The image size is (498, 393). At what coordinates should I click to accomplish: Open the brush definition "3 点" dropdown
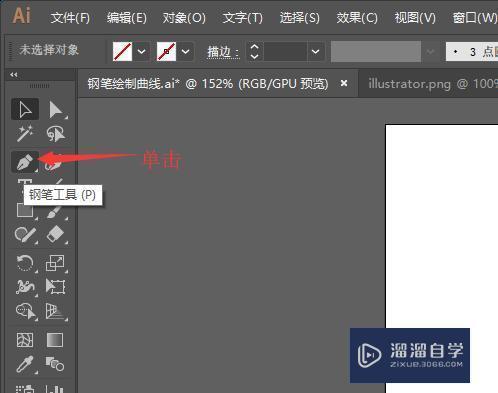472,52
